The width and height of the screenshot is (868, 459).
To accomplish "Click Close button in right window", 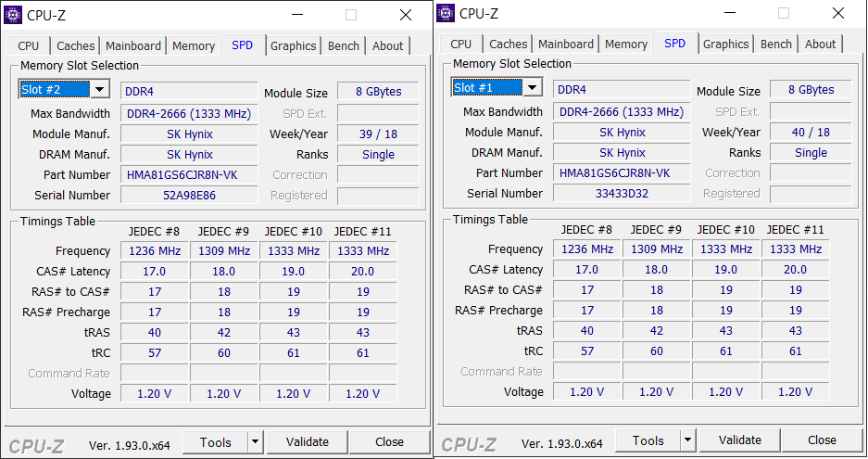I will [x=822, y=440].
